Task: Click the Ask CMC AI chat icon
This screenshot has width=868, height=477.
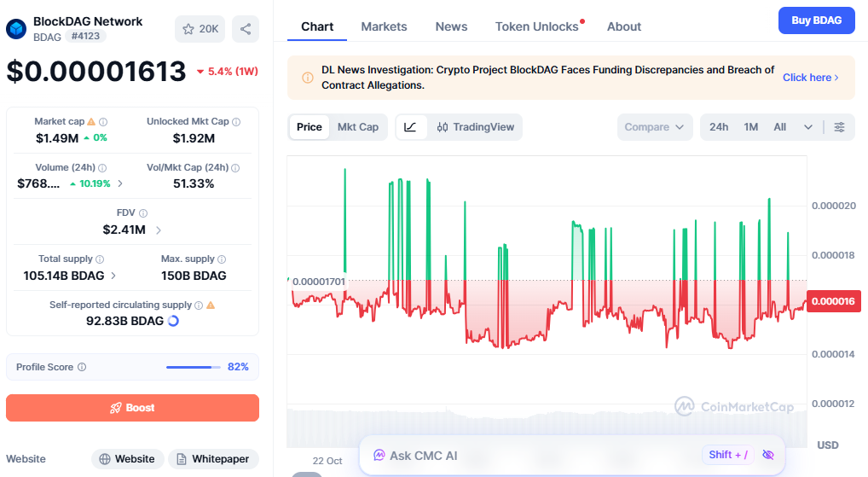Action: click(x=379, y=456)
